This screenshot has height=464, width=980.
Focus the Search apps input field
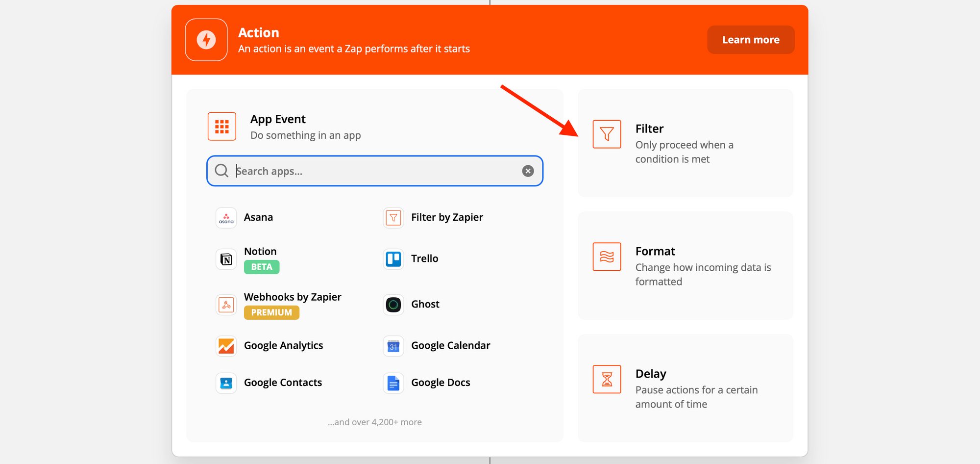point(375,171)
